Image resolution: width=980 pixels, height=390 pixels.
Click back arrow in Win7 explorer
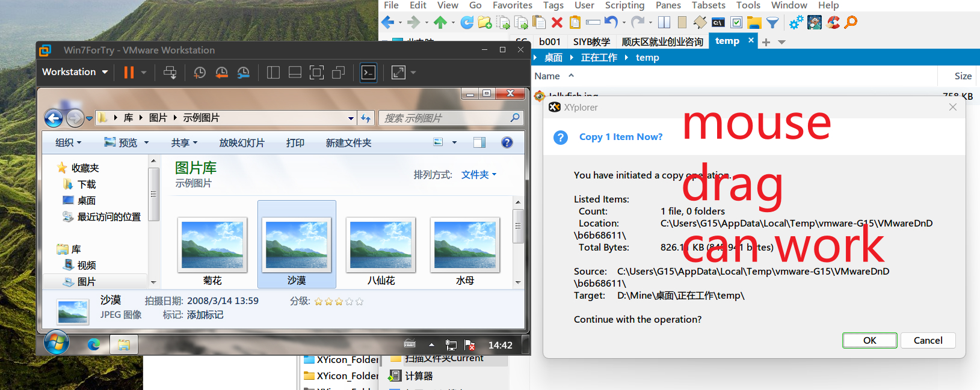54,118
